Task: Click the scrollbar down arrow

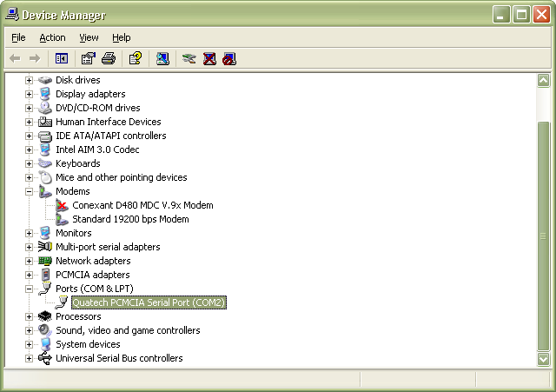Action: click(543, 359)
